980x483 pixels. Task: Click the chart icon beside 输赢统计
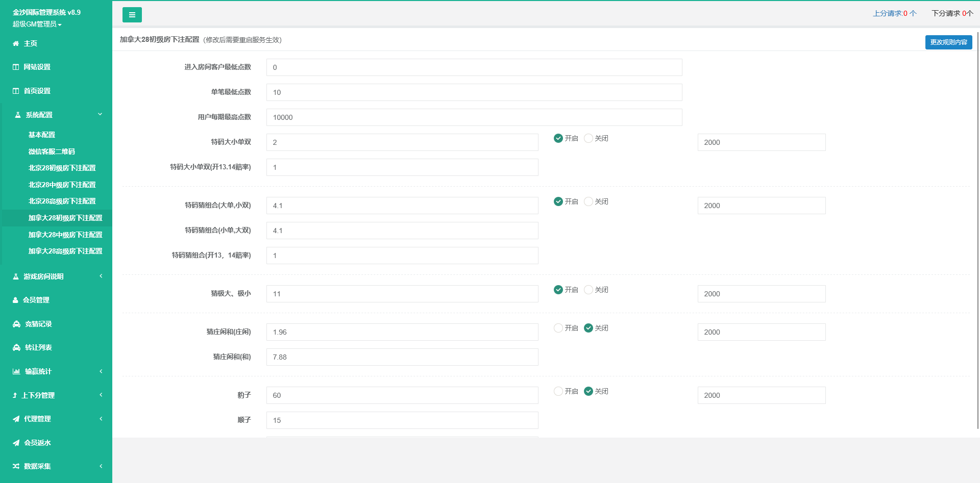16,372
